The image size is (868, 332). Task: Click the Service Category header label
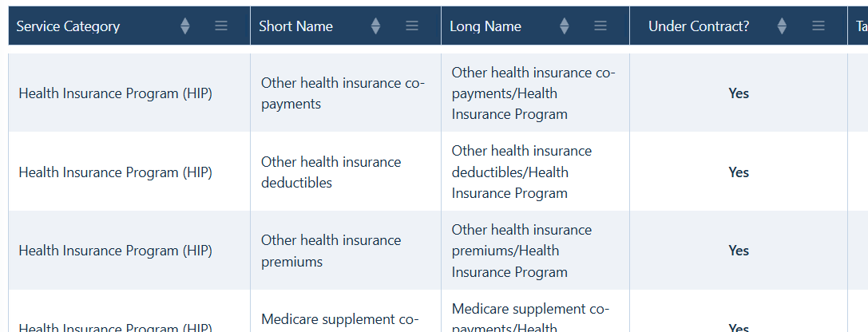point(68,26)
